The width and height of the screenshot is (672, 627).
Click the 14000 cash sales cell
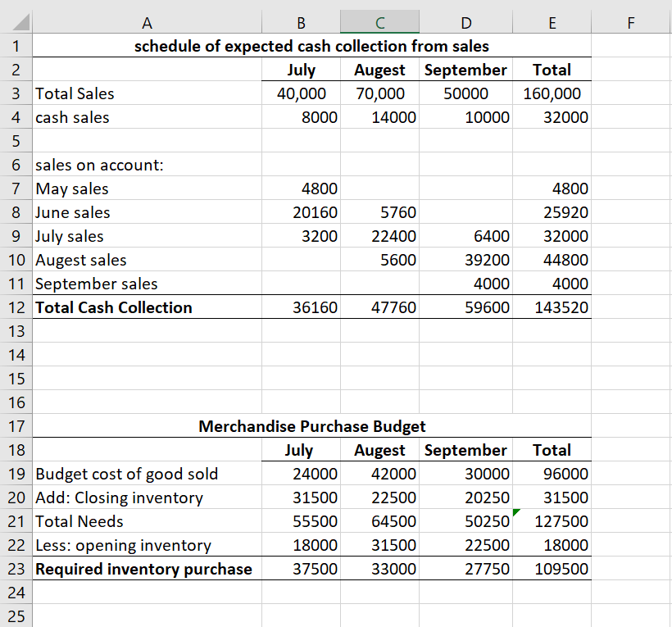tap(379, 117)
